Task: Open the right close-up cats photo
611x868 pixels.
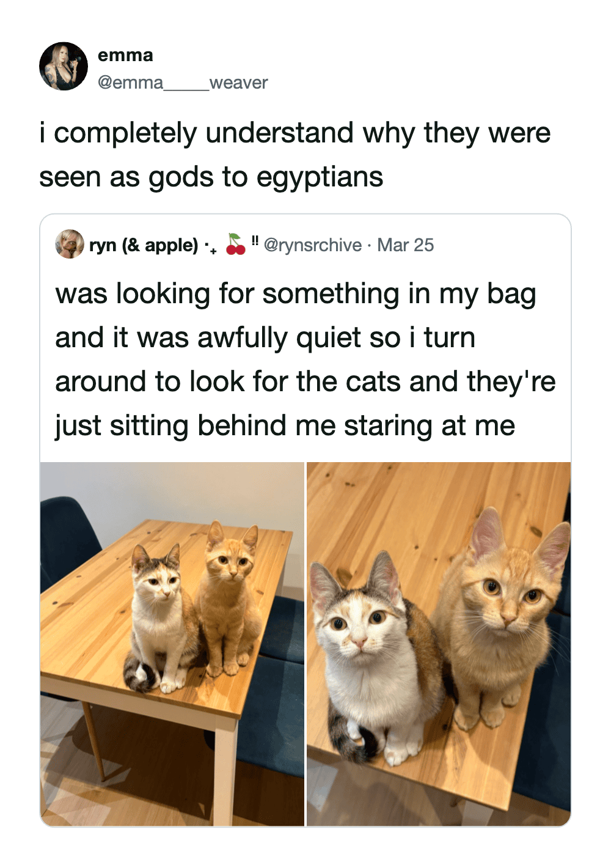Action: (x=439, y=644)
